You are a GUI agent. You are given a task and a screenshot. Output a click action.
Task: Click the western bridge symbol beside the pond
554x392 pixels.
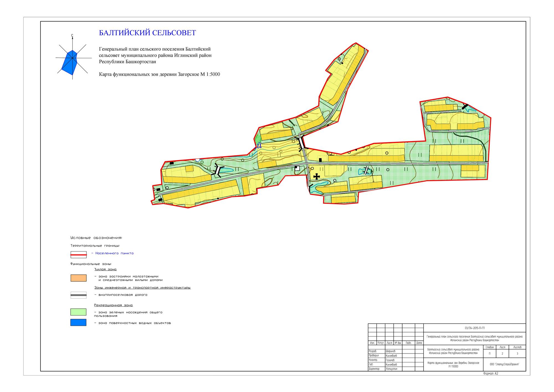coord(218,170)
